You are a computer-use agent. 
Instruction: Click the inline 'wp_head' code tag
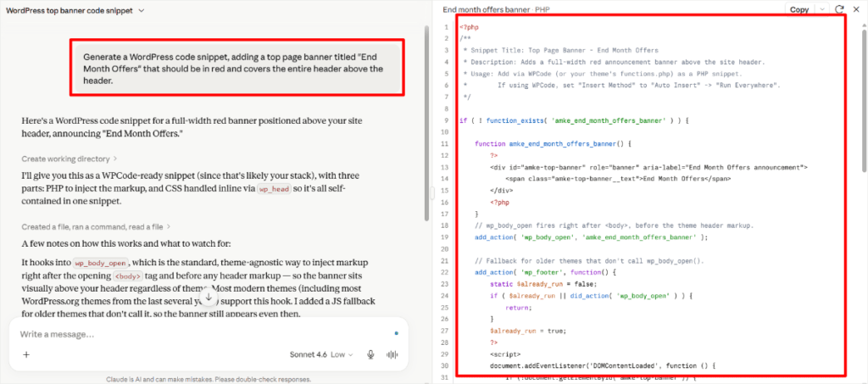pyautogui.click(x=274, y=189)
